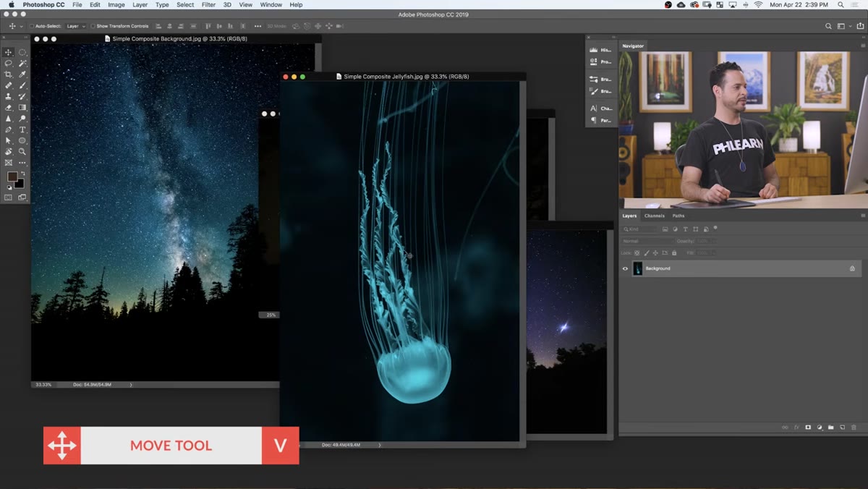Select the Eraser tool
Image resolution: width=868 pixels, height=489 pixels.
(x=9, y=107)
